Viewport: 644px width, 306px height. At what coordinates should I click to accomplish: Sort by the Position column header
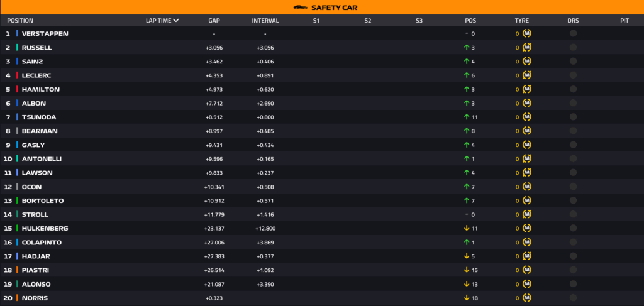[20, 21]
